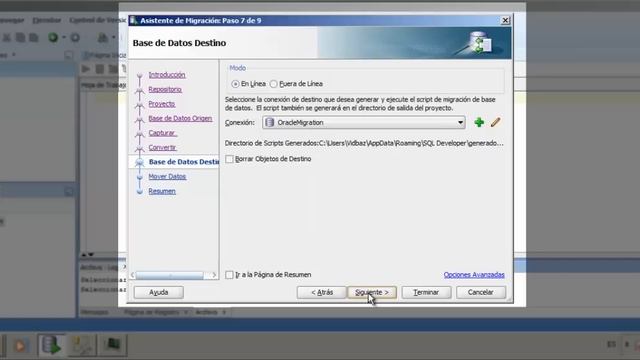Click the pencil edit connection icon
The image size is (640, 360).
click(496, 122)
